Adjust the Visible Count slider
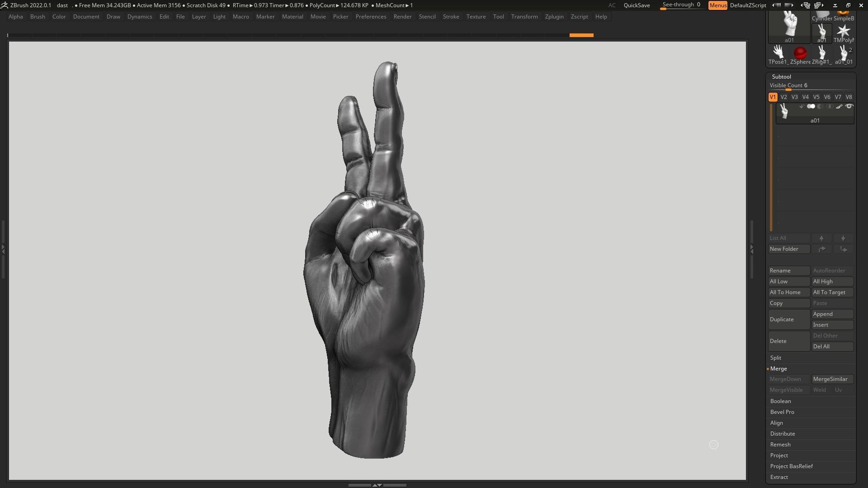 point(811,85)
